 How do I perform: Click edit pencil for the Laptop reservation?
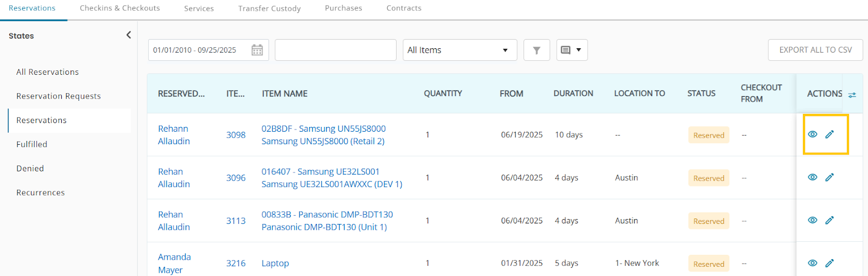(829, 263)
